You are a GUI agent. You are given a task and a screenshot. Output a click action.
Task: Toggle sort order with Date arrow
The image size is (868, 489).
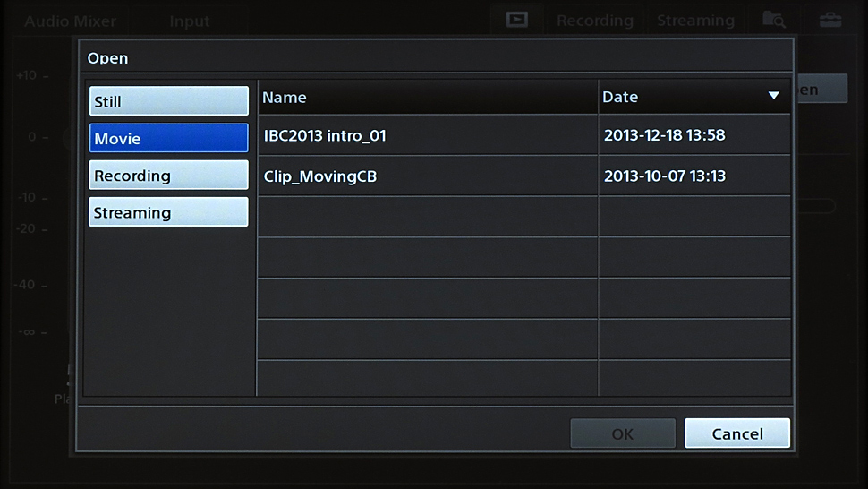(x=774, y=97)
